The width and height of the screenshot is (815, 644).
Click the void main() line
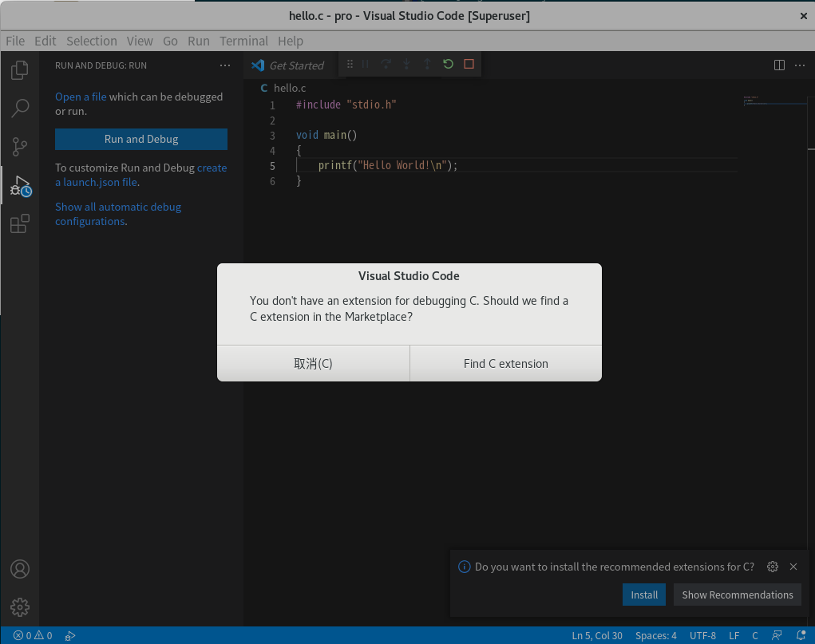[x=326, y=135]
